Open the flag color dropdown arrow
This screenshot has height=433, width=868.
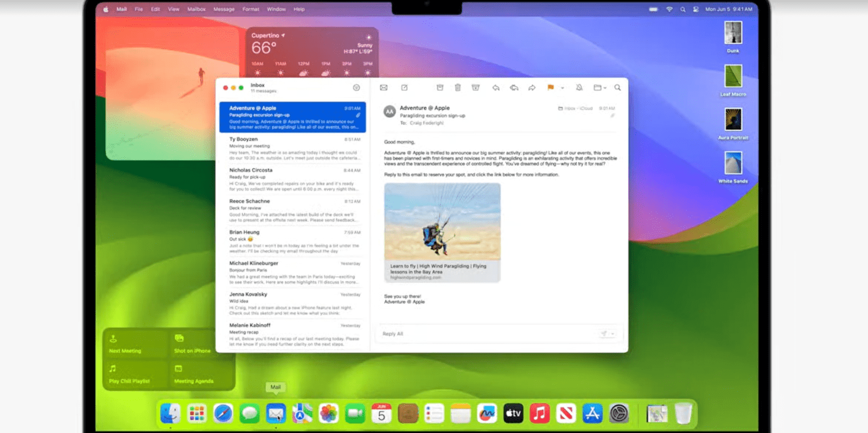pyautogui.click(x=563, y=87)
